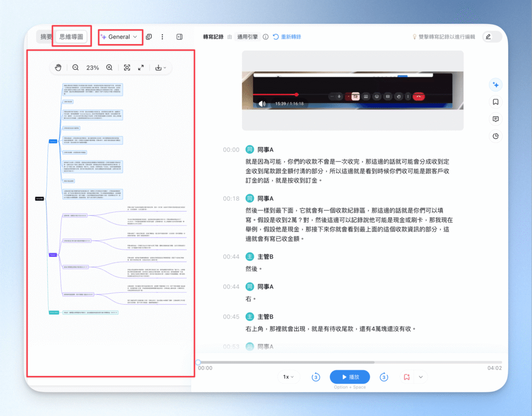The height and width of the screenshot is (416, 532).
Task: Open the 1x playback speed dropdown
Action: point(288,377)
